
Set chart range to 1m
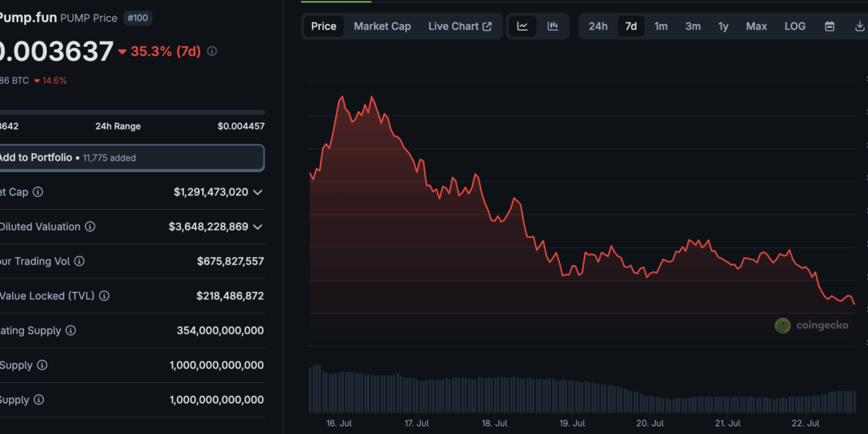click(x=661, y=26)
